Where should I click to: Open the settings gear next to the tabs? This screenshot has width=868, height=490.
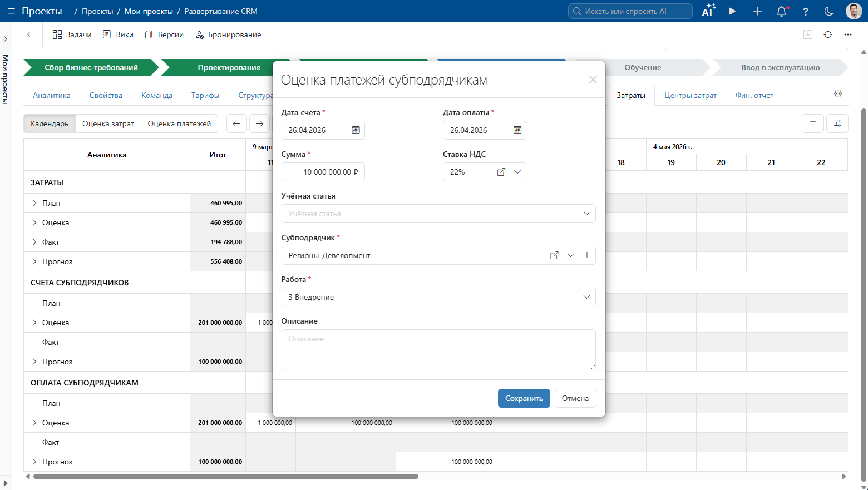838,93
